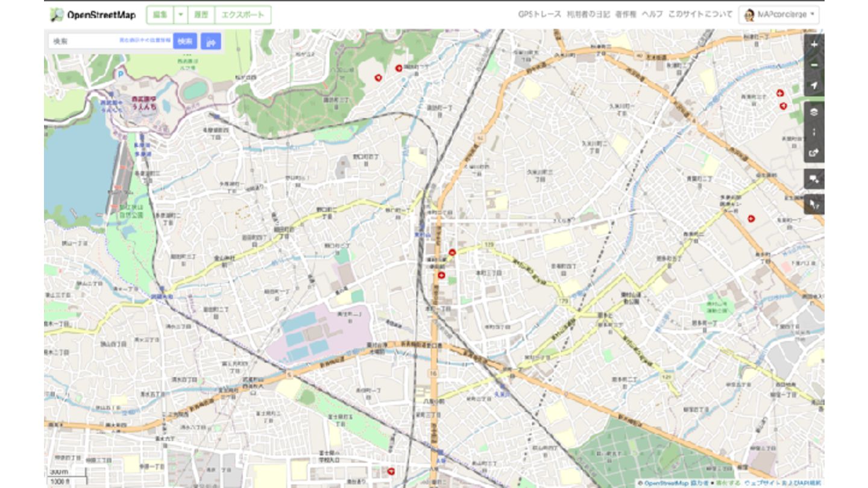Viewport: 868px width, 488px height.
Task: Open the share map panel
Action: pos(814,153)
